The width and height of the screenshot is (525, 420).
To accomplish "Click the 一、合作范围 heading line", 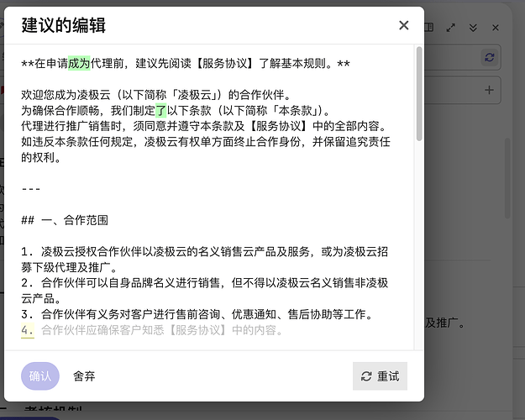I will point(65,220).
